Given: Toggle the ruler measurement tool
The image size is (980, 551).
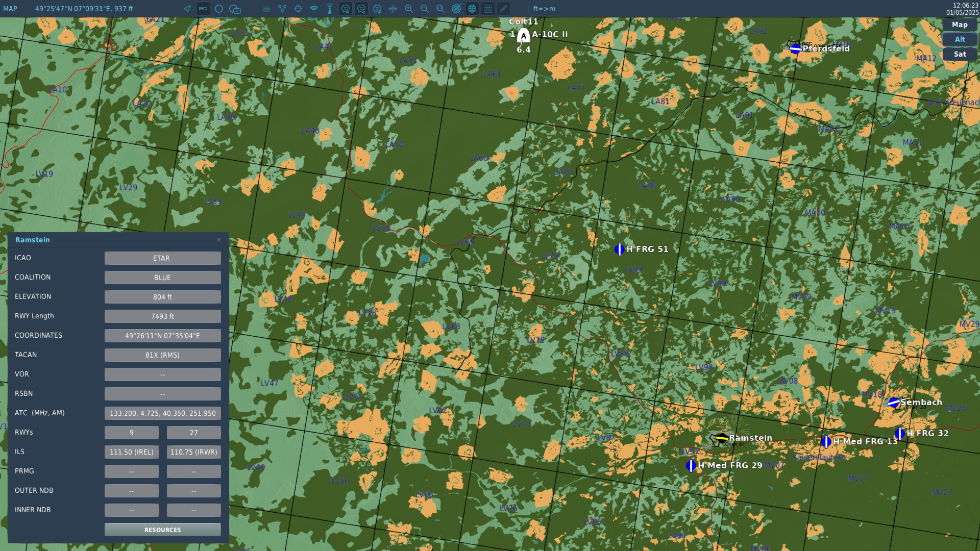Looking at the screenshot, I should point(203,9).
